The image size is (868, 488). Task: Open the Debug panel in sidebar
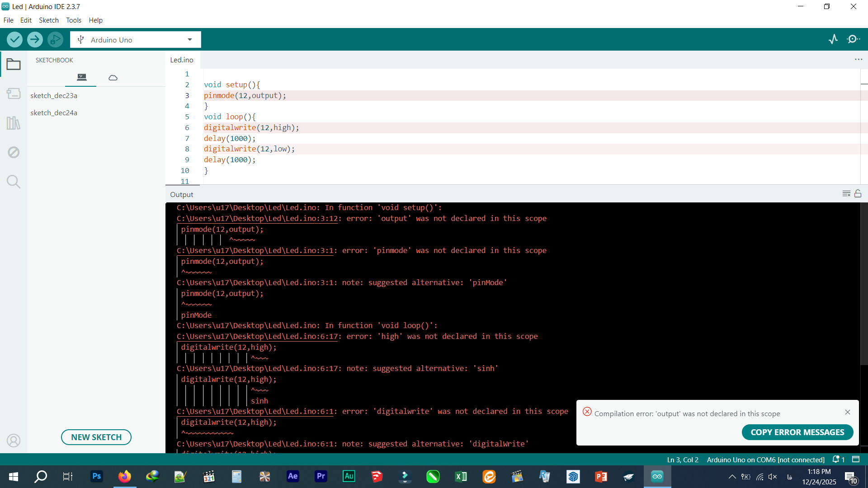[14, 152]
